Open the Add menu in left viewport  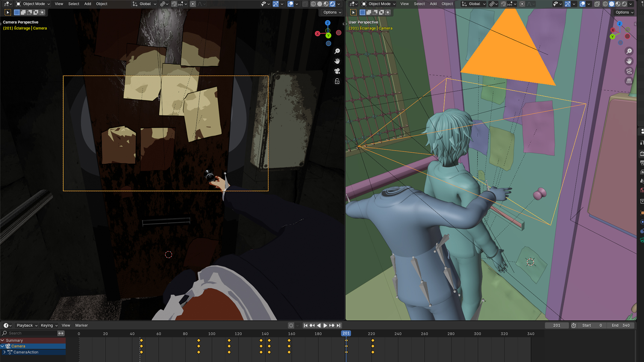(x=88, y=4)
